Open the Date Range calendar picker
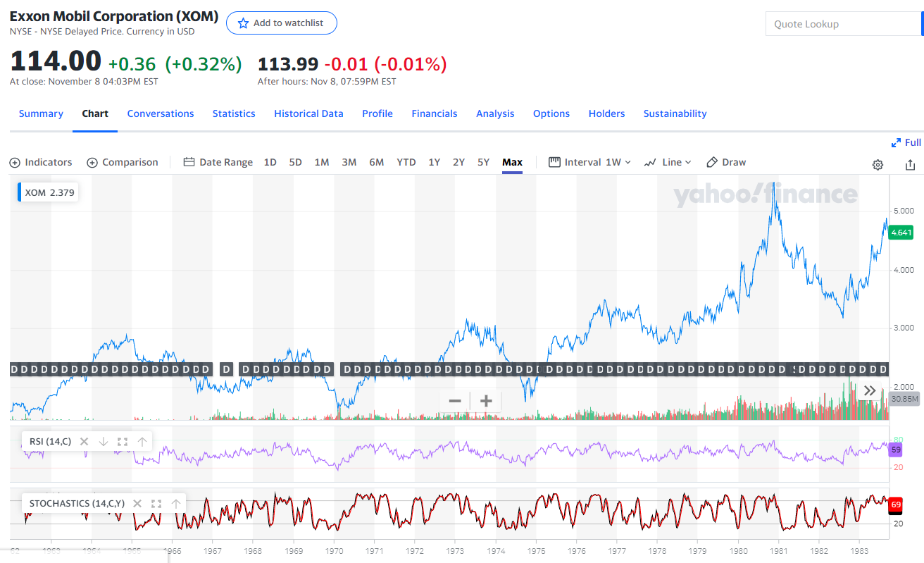 pyautogui.click(x=189, y=162)
